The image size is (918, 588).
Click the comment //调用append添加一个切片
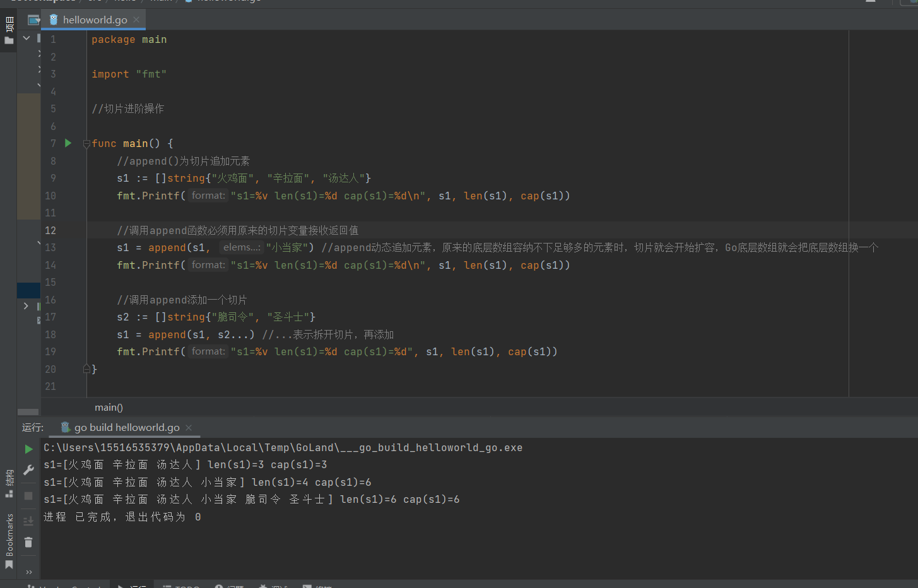tap(182, 300)
